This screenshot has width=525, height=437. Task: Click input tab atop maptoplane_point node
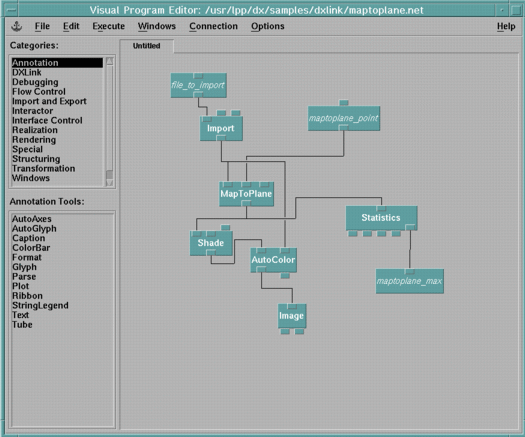344,103
